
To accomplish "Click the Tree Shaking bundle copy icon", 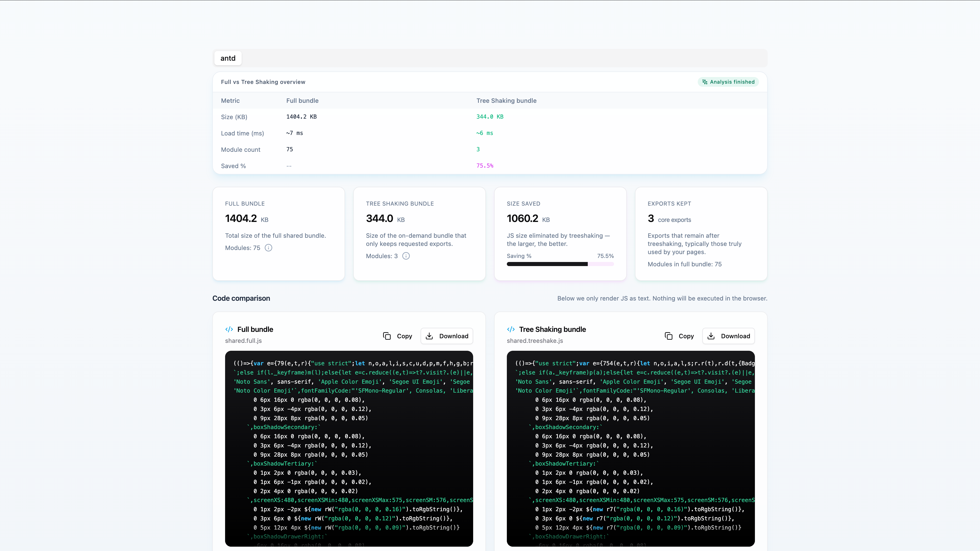I will 668,336.
